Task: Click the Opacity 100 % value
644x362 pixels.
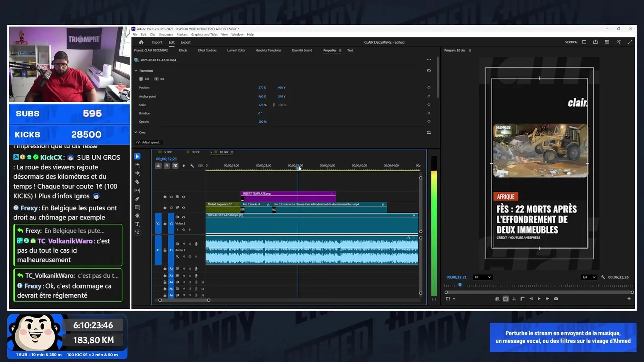Action: coord(262,122)
